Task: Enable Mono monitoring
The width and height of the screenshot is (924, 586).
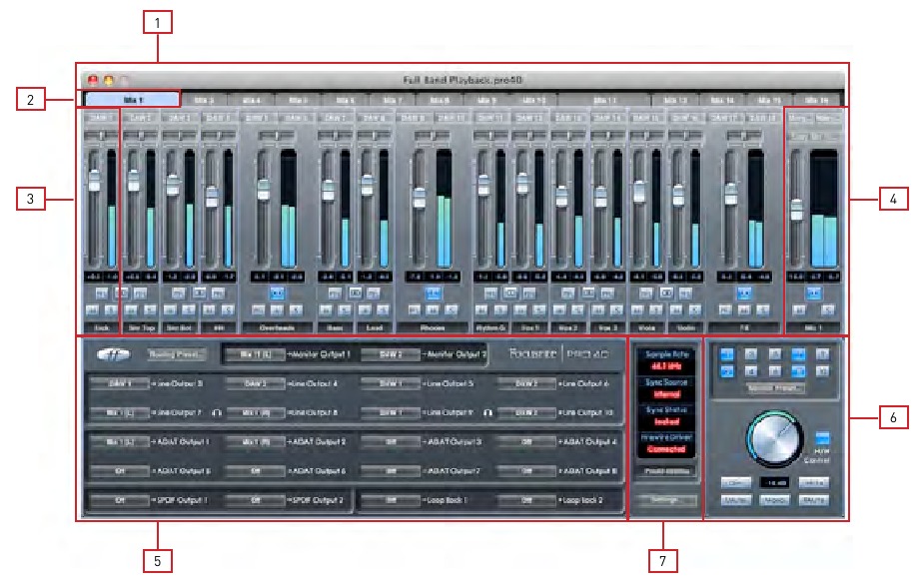Action: point(773,498)
